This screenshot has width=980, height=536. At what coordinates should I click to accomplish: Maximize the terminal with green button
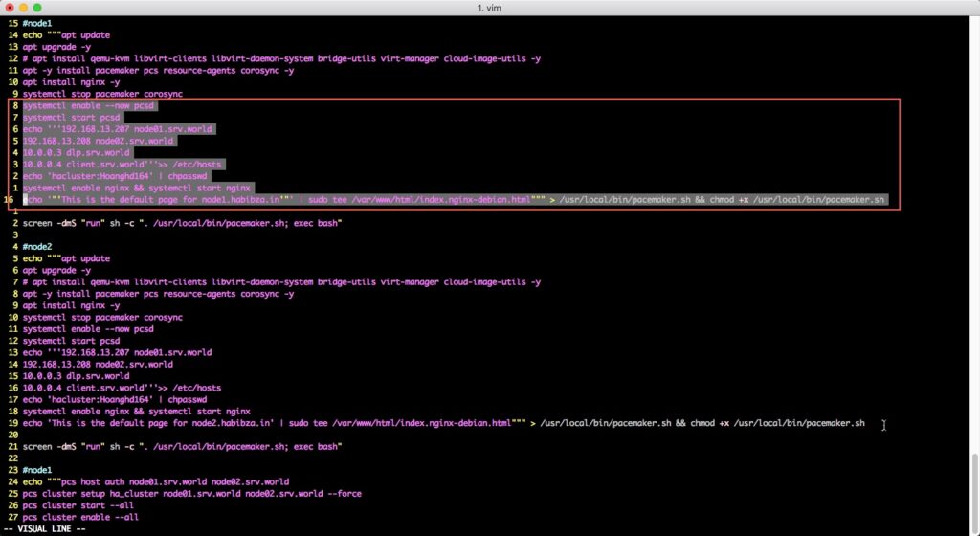[x=37, y=8]
